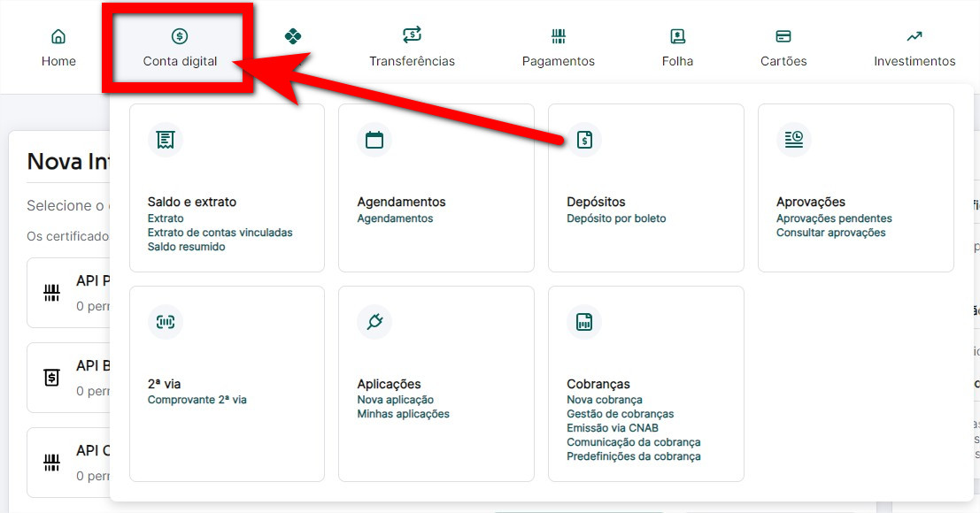
Task: Click the four-leaf clover icon in navigation
Action: pyautogui.click(x=293, y=36)
